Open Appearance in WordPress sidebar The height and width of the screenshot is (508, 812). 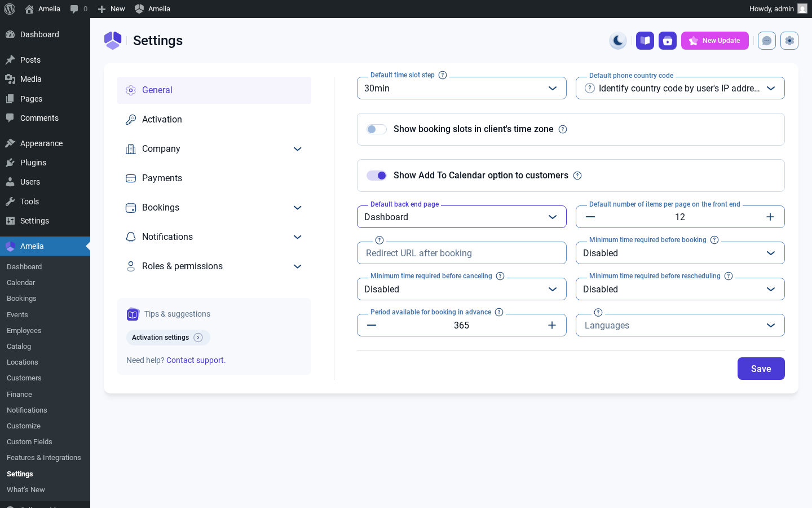[45, 143]
